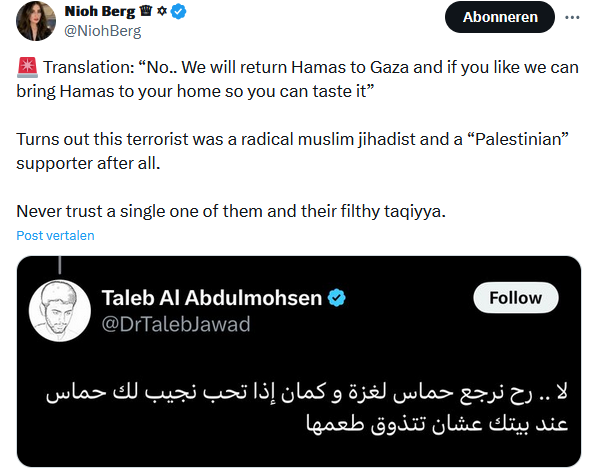This screenshot has width=591, height=474.
Task: Open the @DrTalebJawad handle
Action: [176, 324]
